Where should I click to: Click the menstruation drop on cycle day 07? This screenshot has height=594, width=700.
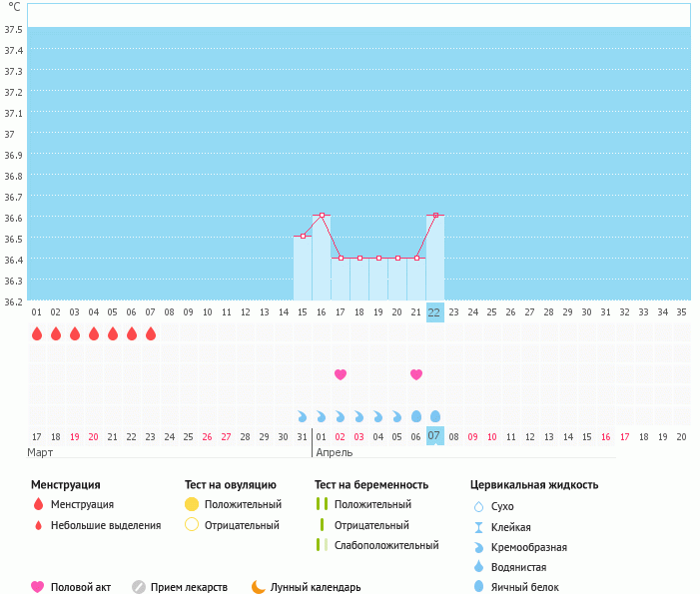click(x=151, y=333)
